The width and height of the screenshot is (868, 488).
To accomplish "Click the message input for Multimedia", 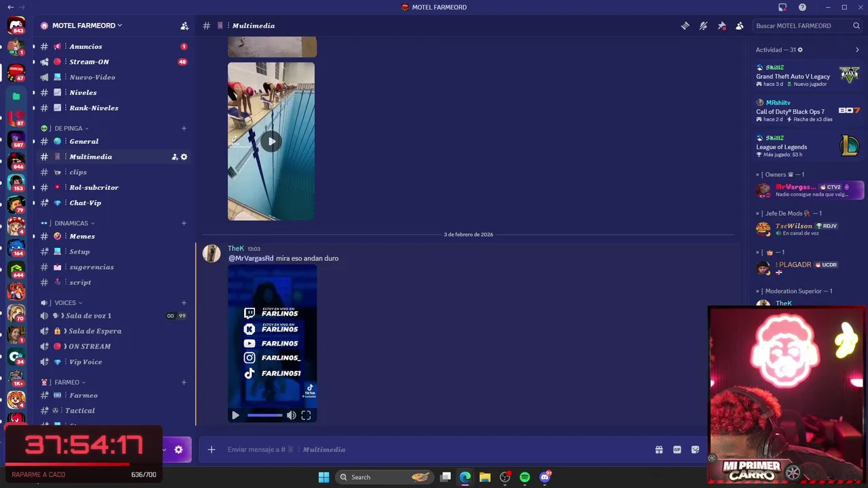I will click(434, 449).
